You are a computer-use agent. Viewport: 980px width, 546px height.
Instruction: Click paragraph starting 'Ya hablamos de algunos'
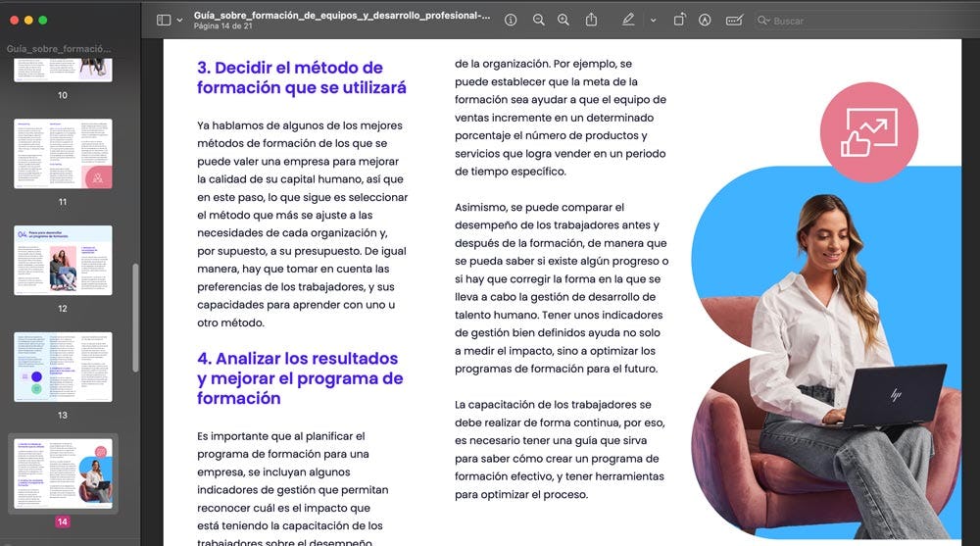[303, 223]
